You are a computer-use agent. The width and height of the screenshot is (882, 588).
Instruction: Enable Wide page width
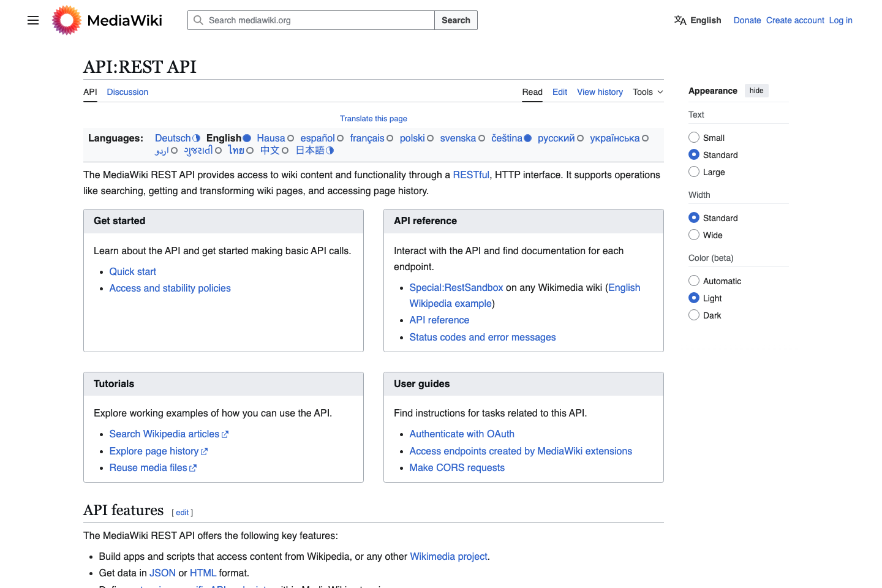pos(693,235)
